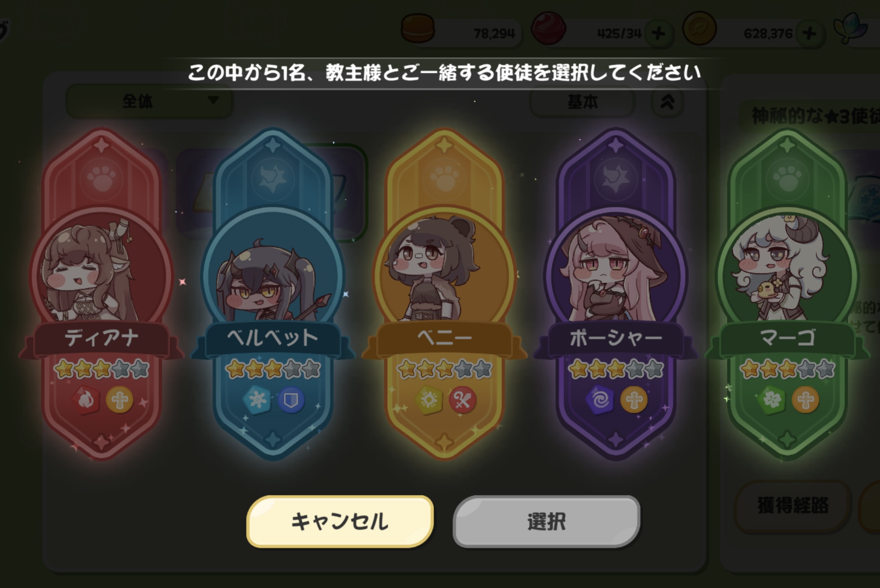Open the 獲得経路 button

coord(793,506)
